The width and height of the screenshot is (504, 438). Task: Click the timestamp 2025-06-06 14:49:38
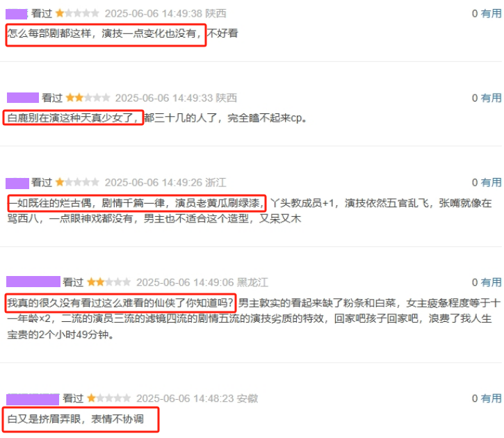[154, 13]
